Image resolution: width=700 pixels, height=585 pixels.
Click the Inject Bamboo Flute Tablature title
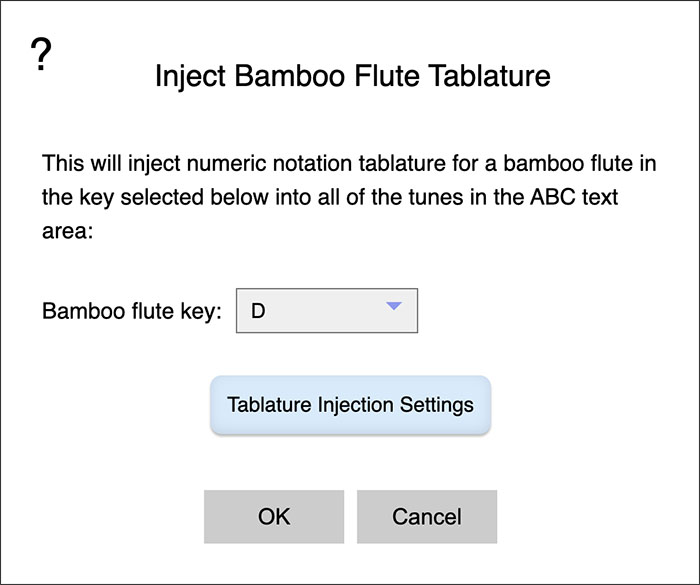coord(353,76)
